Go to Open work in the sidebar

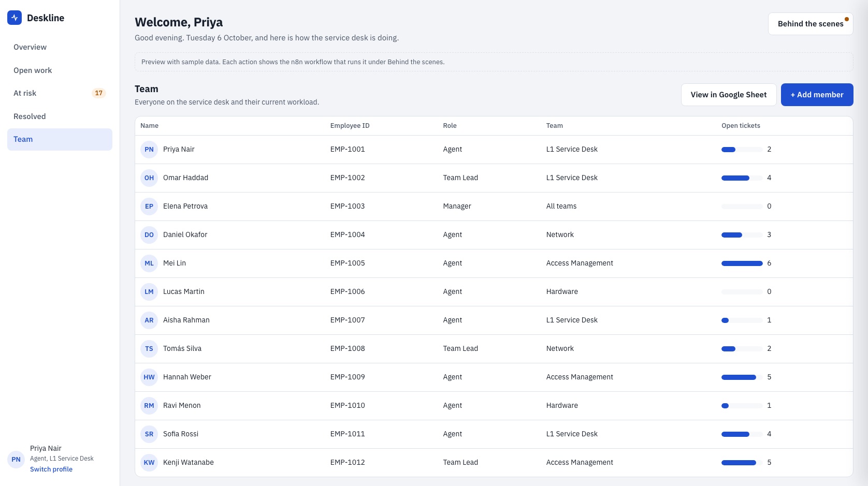coord(60,70)
